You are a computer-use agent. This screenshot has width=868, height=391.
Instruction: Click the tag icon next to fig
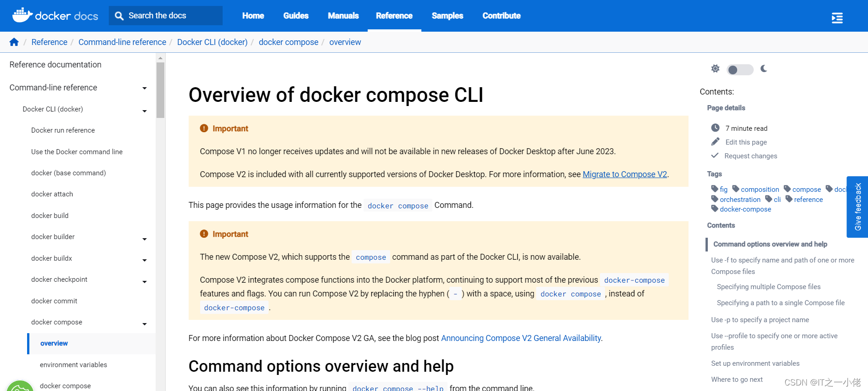715,189
